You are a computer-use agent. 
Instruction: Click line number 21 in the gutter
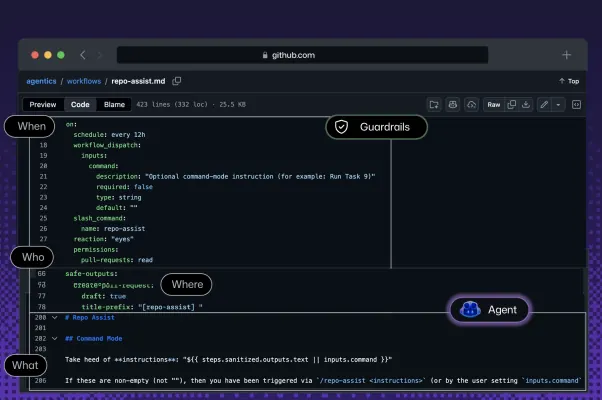43,177
